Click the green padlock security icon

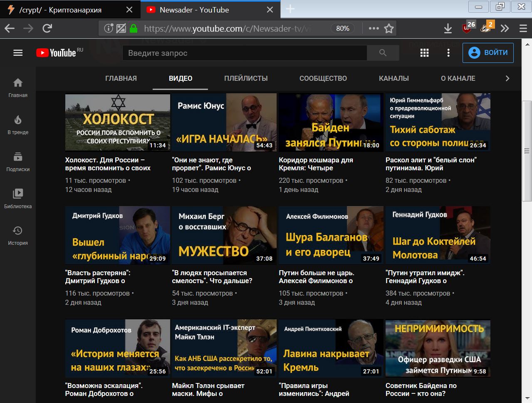134,28
